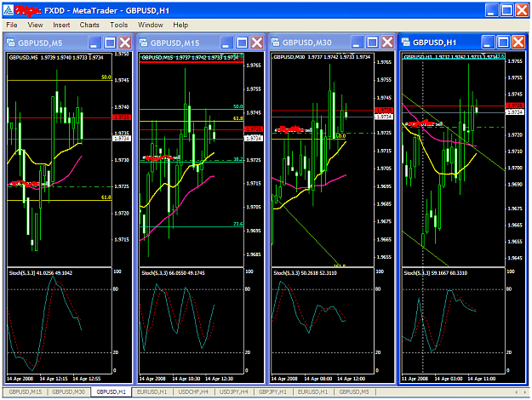The height and width of the screenshot is (400, 532).
Task: Select the GBPUSD,H1 bottom tab
Action: (x=111, y=391)
